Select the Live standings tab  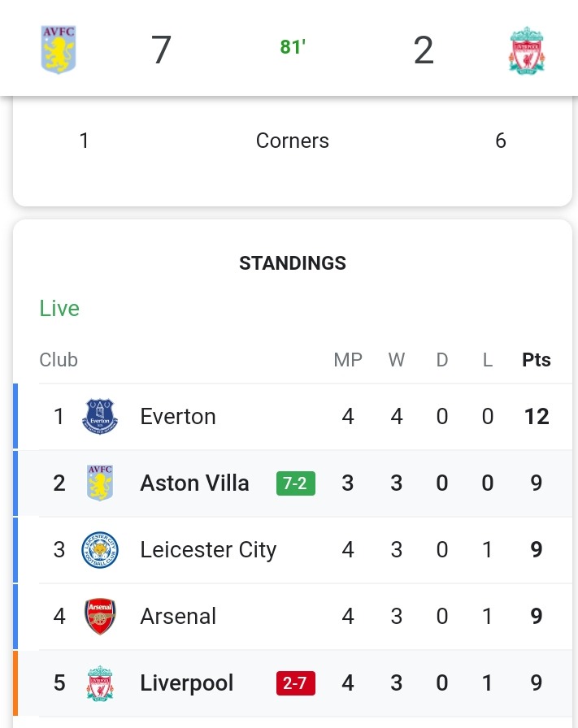tap(59, 308)
